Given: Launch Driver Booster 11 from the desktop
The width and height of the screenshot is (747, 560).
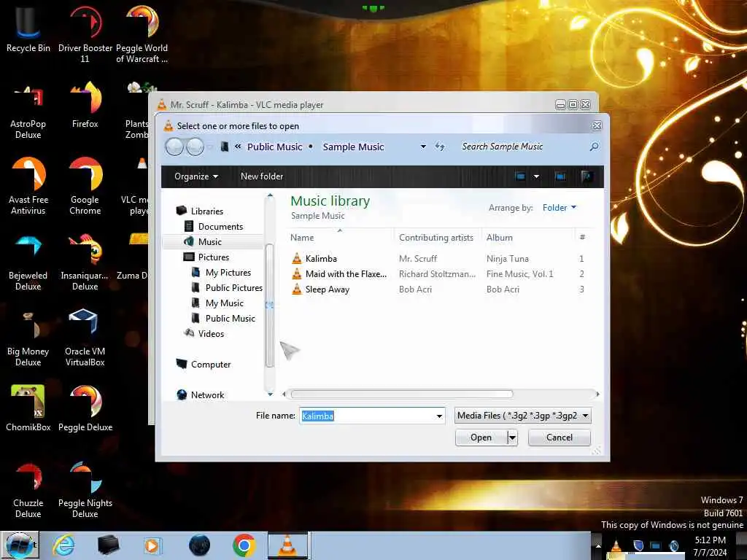Looking at the screenshot, I should [x=85, y=34].
